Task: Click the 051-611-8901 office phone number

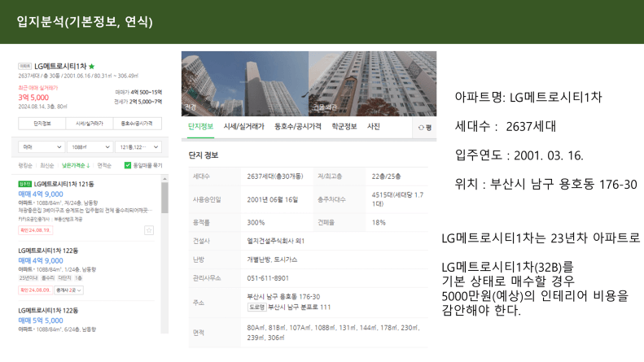Action: pos(268,278)
